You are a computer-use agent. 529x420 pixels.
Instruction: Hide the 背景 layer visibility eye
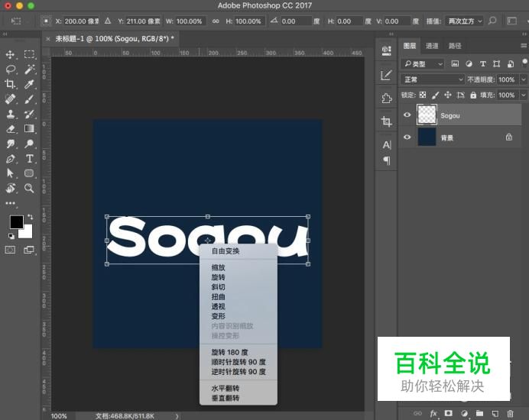407,137
